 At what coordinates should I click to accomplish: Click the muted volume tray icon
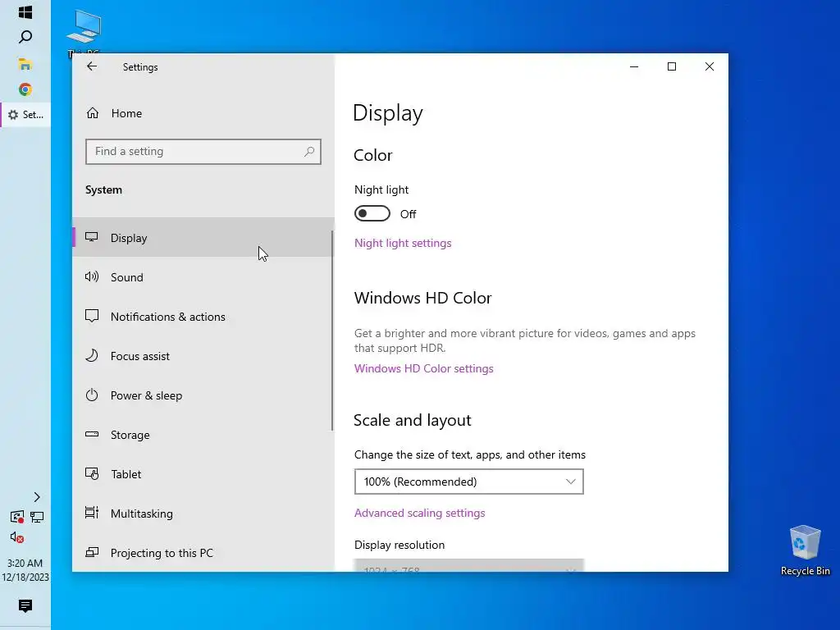point(17,537)
